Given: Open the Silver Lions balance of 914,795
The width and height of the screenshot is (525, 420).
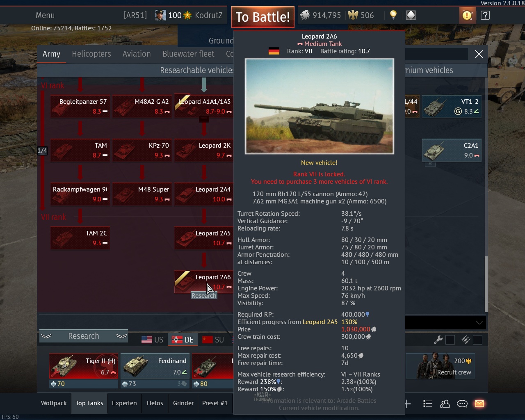Looking at the screenshot, I should coord(320,15).
